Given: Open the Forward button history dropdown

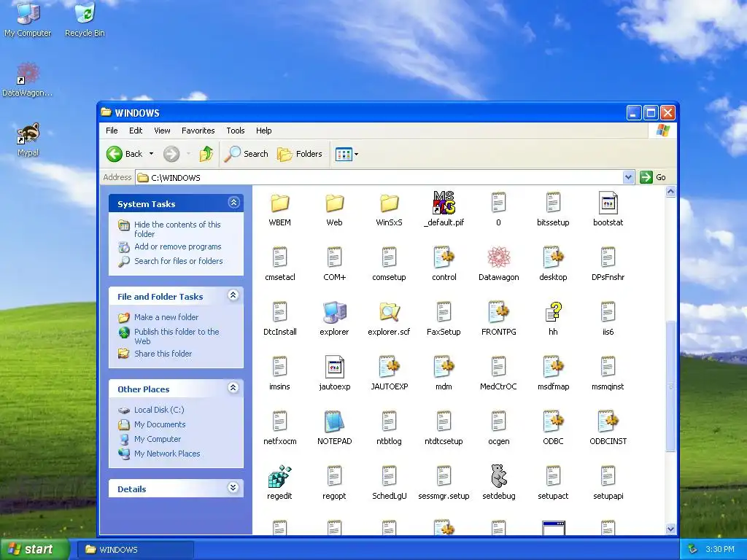Looking at the screenshot, I should coord(189,154).
